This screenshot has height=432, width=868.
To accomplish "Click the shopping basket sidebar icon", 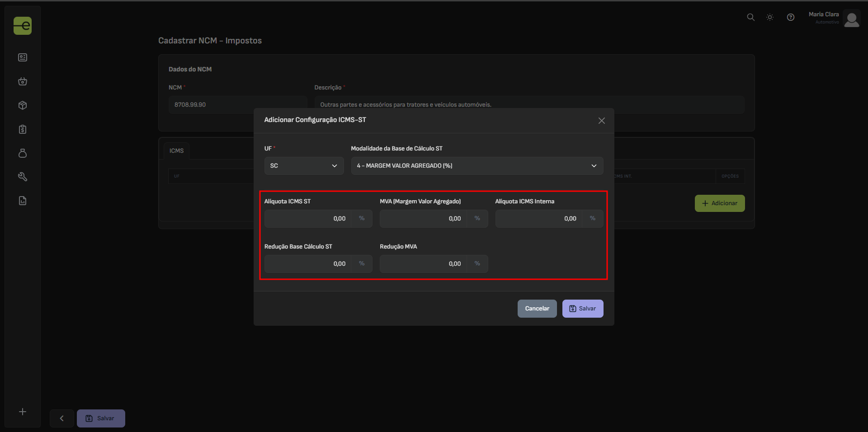I will click(x=23, y=81).
